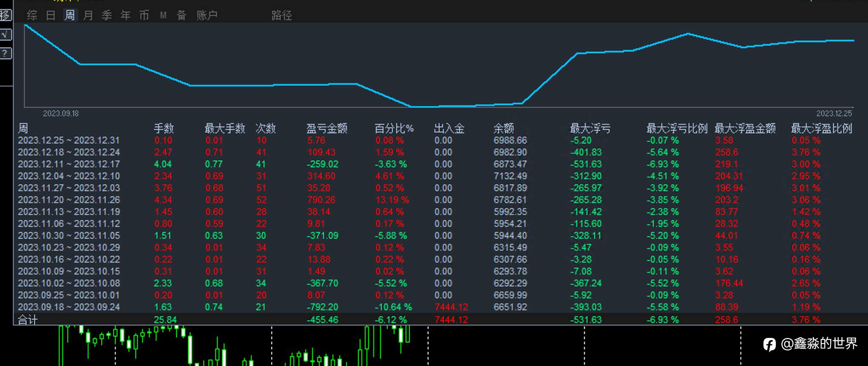Click balance value 6988.66
This screenshot has height=366, width=868.
coord(510,140)
